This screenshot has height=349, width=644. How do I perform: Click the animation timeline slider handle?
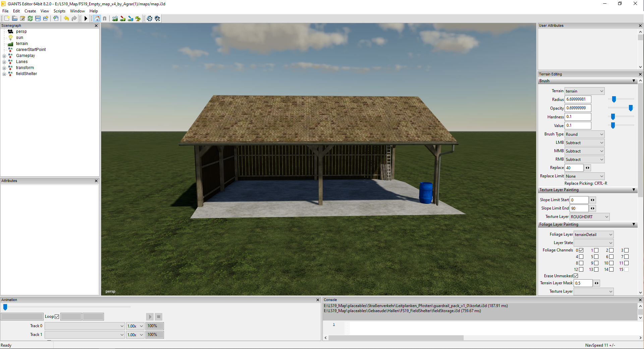click(5, 307)
